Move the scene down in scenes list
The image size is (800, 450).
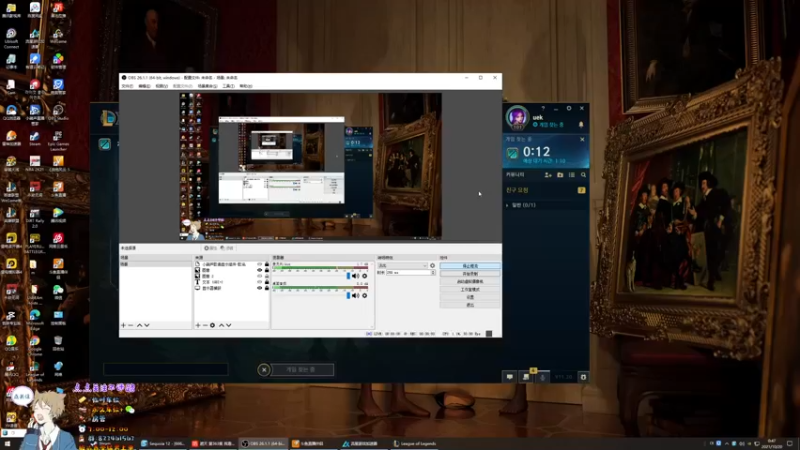coord(147,325)
